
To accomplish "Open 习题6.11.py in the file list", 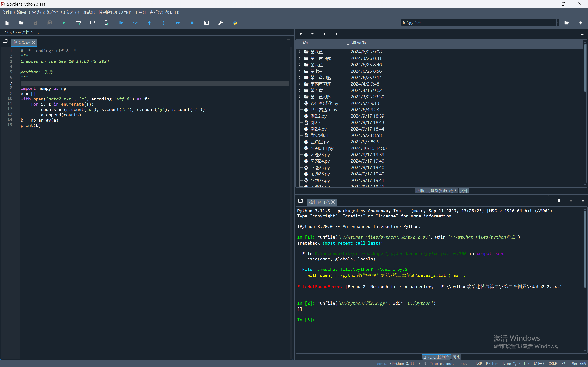I will point(322,148).
